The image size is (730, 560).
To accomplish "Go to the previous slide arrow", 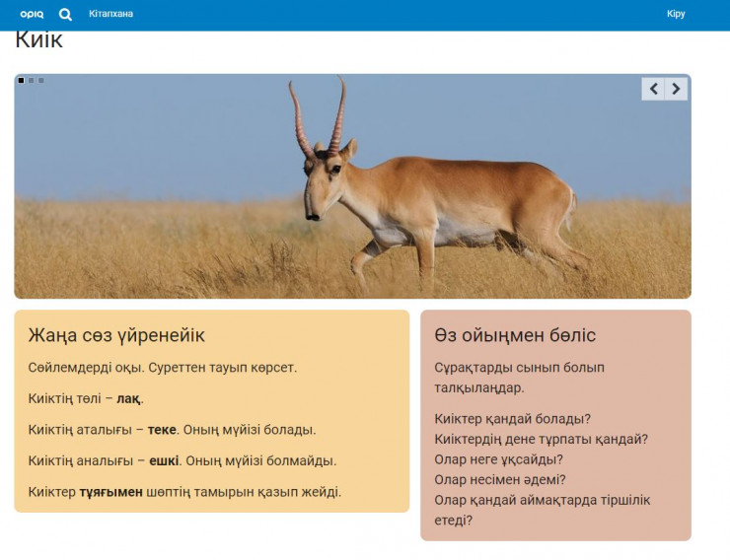I will point(653,89).
